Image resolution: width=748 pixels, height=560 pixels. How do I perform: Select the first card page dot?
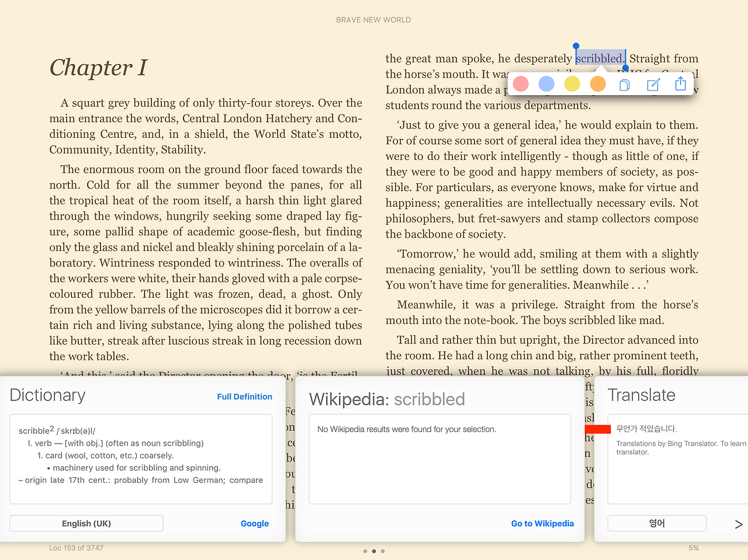coord(365,551)
